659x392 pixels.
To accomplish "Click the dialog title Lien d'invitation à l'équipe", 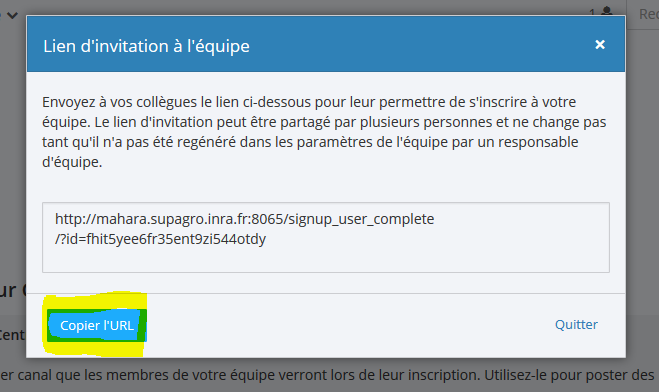I will tap(146, 46).
